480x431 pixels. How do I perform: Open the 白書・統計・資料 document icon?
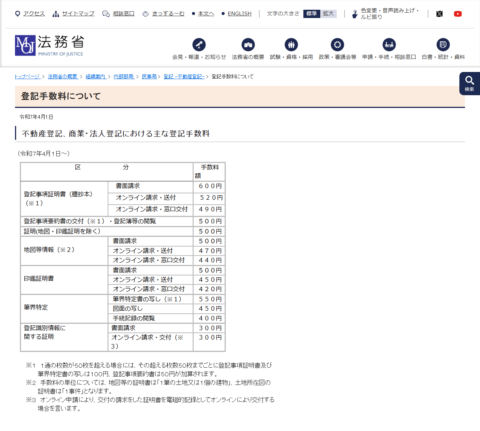[x=443, y=45]
